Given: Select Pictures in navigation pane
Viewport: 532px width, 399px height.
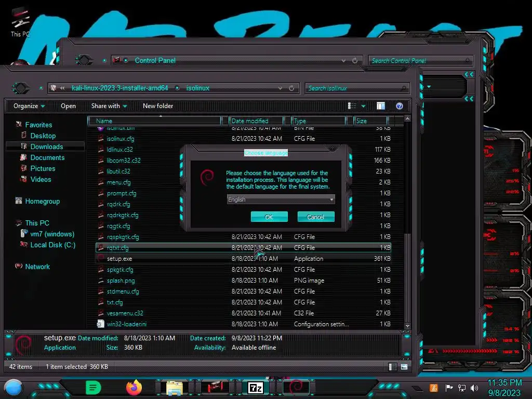Looking at the screenshot, I should coord(43,168).
